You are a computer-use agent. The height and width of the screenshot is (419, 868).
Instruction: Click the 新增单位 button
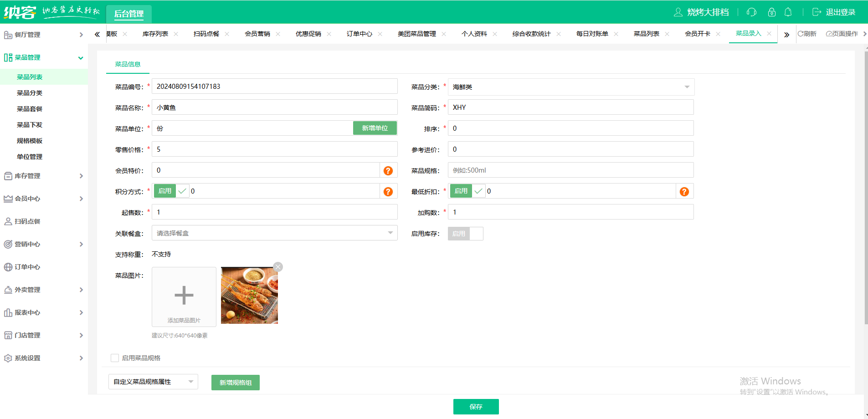[x=375, y=128]
